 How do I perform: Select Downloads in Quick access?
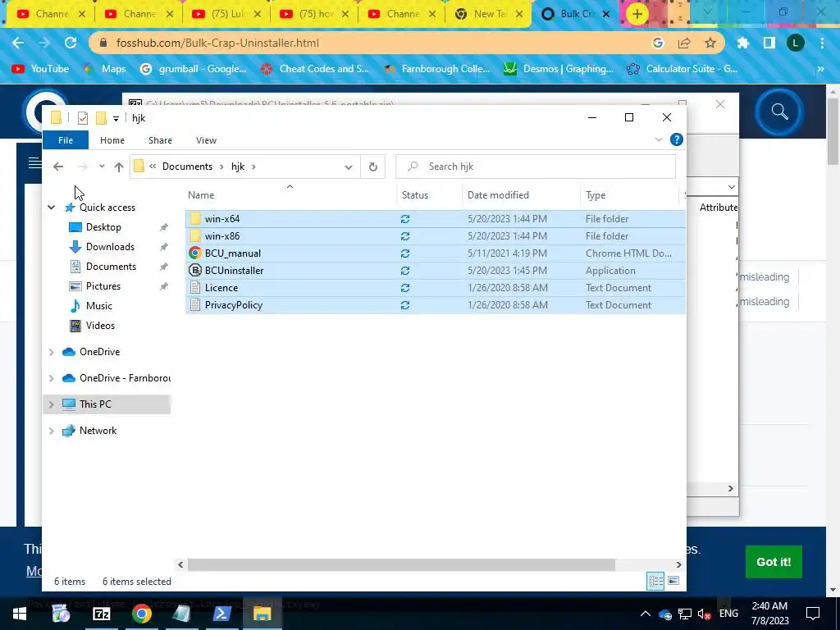pyautogui.click(x=110, y=247)
